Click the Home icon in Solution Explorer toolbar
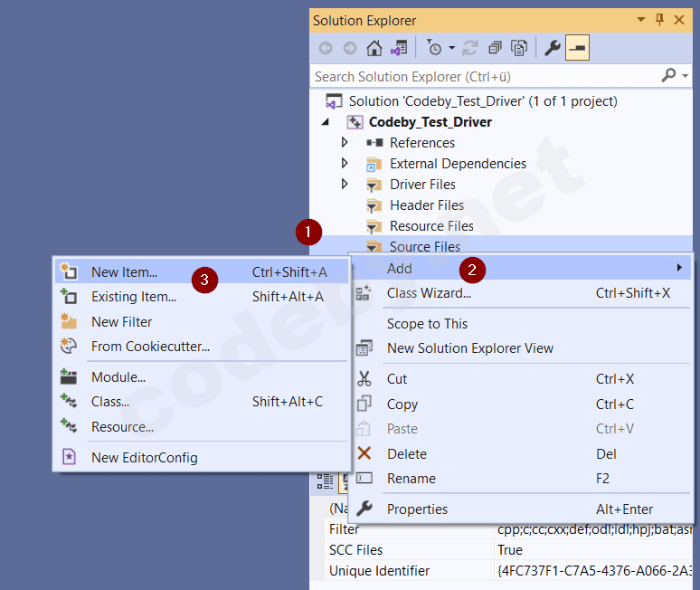 click(374, 49)
